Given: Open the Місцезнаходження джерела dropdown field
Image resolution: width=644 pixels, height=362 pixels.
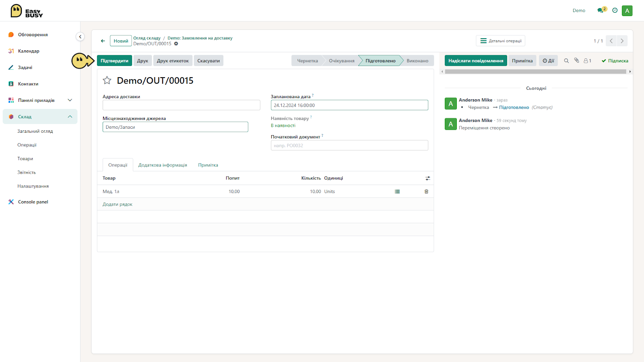Looking at the screenshot, I should point(175,127).
